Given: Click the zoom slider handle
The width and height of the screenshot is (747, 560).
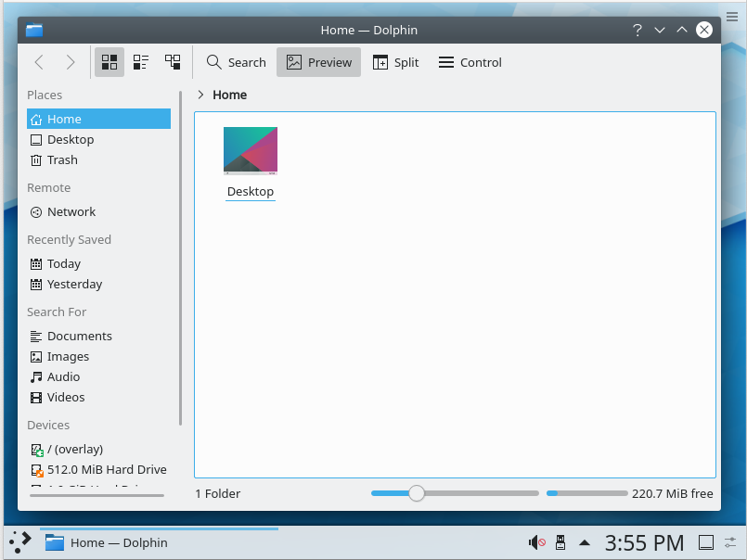Looking at the screenshot, I should (417, 493).
